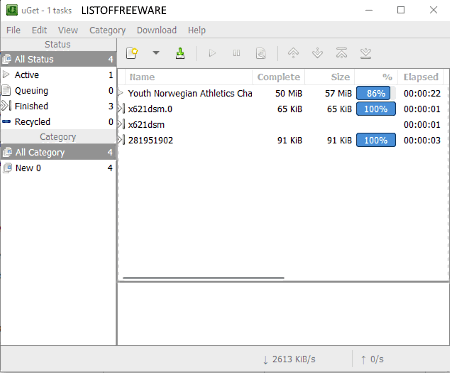Click the Recycled blue dash icon
The image size is (450, 373).
6,122
